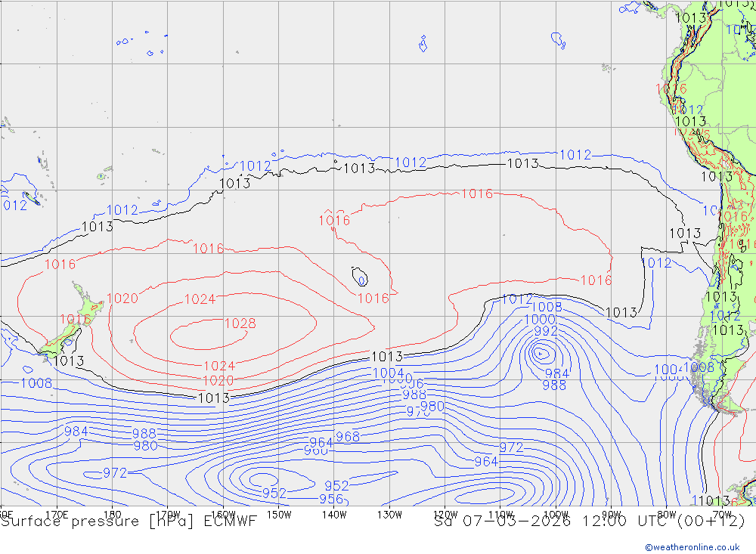Click the 1008 label south of New Zealand

coord(36,383)
